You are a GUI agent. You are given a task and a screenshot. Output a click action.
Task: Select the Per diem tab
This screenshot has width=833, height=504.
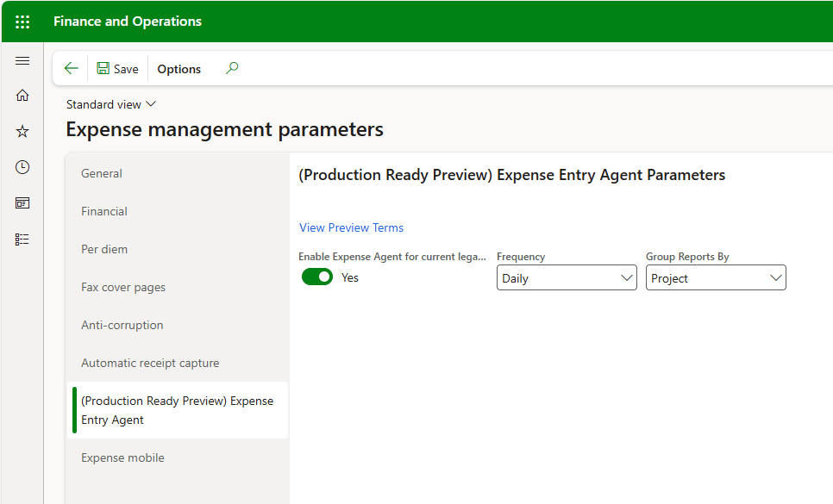tap(104, 249)
